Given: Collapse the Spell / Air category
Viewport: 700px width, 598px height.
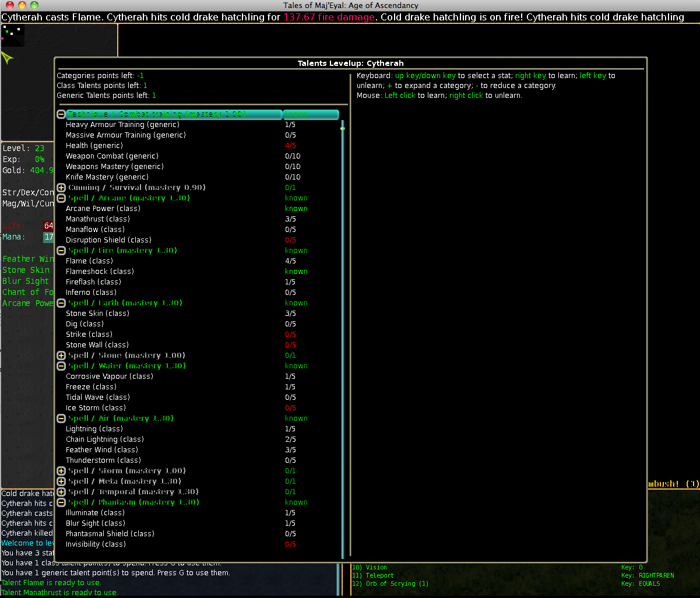Looking at the screenshot, I should click(61, 418).
